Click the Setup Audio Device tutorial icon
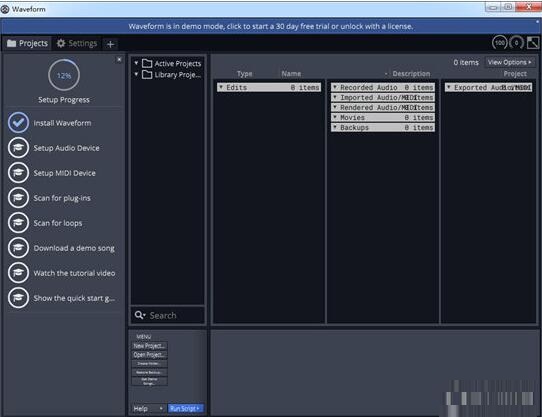Image resolution: width=542 pixels, height=417 pixels. coord(18,148)
